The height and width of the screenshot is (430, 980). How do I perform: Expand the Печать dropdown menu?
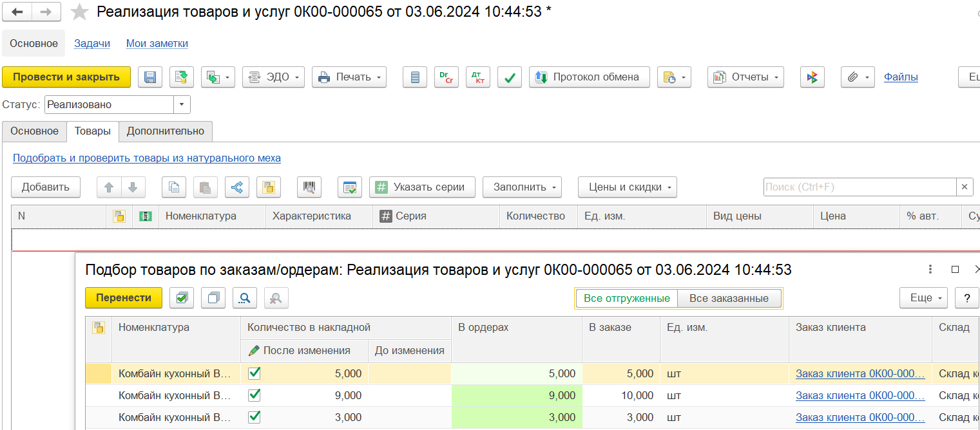click(x=349, y=77)
